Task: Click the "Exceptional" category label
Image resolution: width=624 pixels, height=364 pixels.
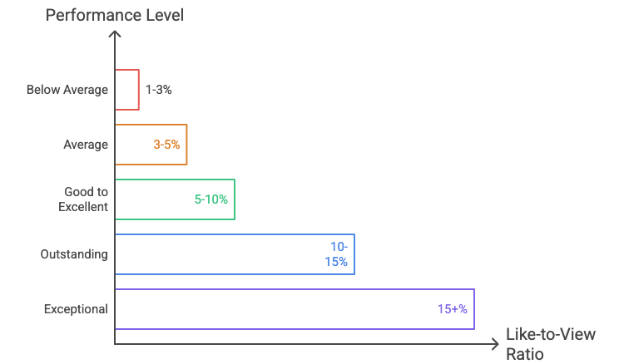Action: 76,309
